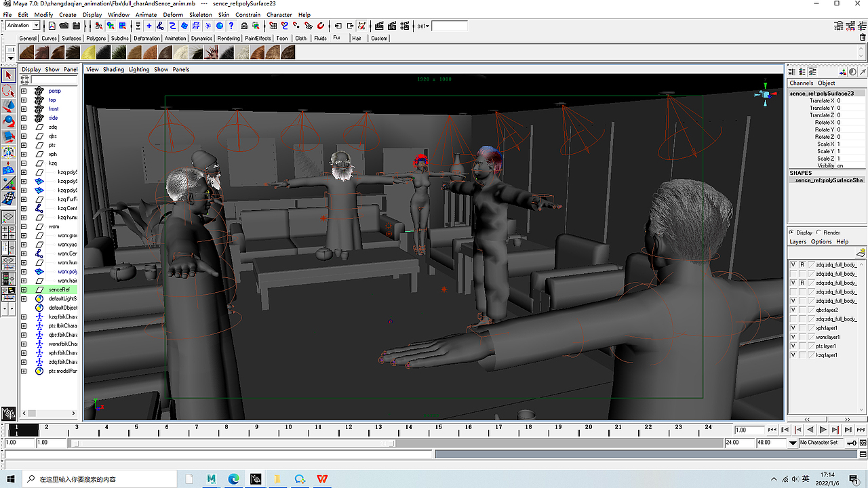Click the question mark help icon
This screenshot has height=488, width=868.
pyautogui.click(x=232, y=26)
